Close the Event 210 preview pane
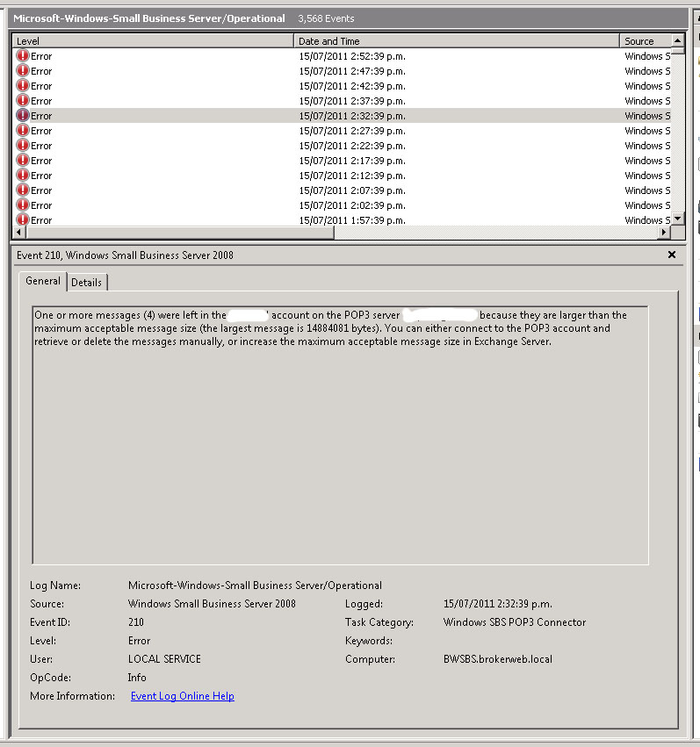 click(672, 255)
